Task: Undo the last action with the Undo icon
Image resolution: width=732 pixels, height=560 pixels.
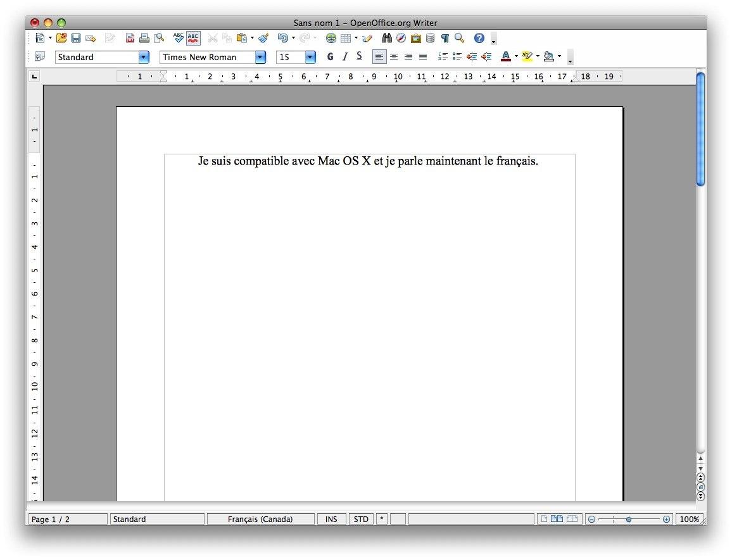Action: 283,38
